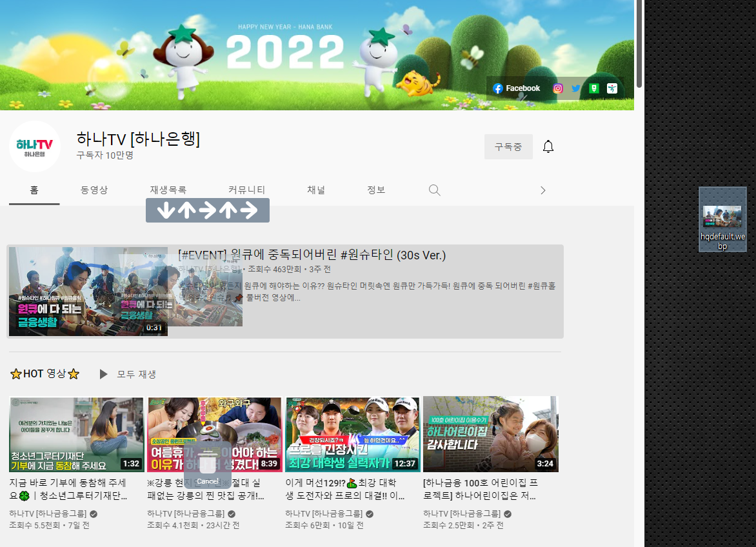Open the ★HOT 영상★ section heading
The height and width of the screenshot is (547, 756).
[x=45, y=373]
